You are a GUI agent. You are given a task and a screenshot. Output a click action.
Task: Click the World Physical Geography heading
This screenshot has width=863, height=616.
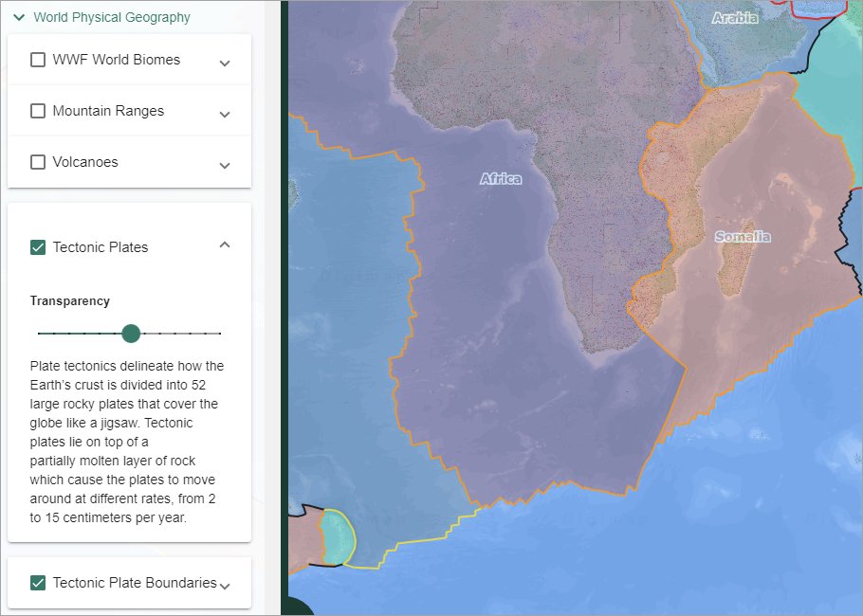(x=112, y=17)
